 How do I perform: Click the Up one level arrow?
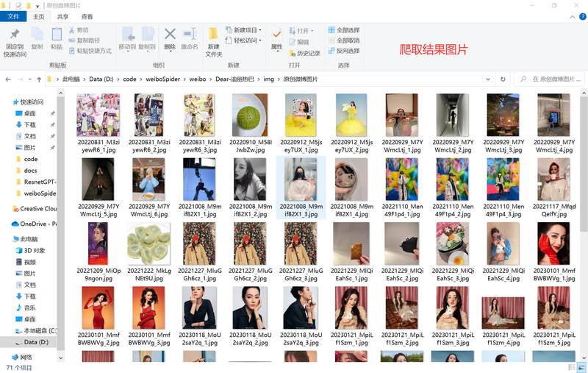click(39, 79)
